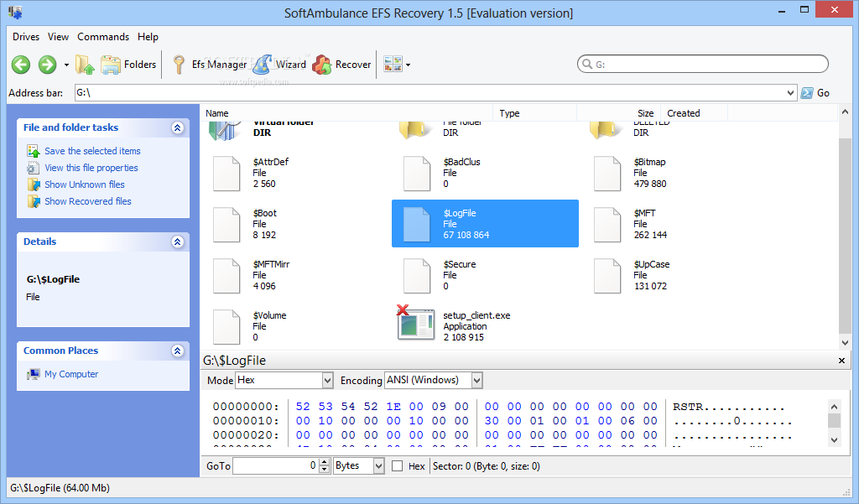
Task: Sort by Size column header
Action: tap(619, 113)
